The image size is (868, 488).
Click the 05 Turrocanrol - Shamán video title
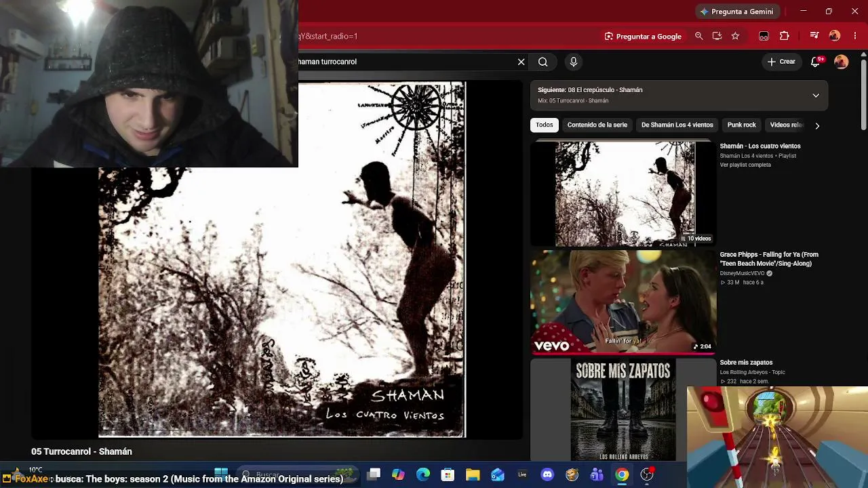click(81, 451)
